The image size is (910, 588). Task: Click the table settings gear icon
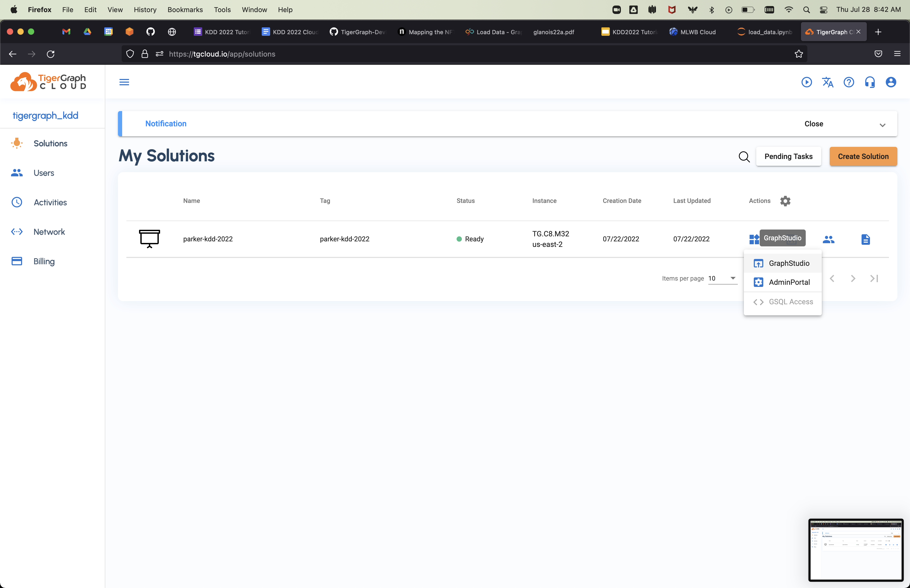click(785, 201)
